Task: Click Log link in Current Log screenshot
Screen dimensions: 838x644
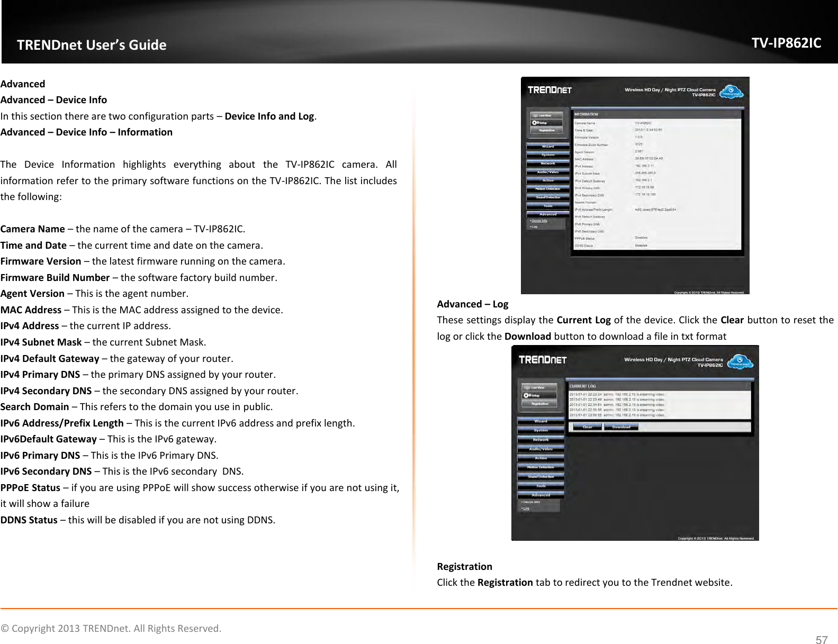Action: coord(526,509)
